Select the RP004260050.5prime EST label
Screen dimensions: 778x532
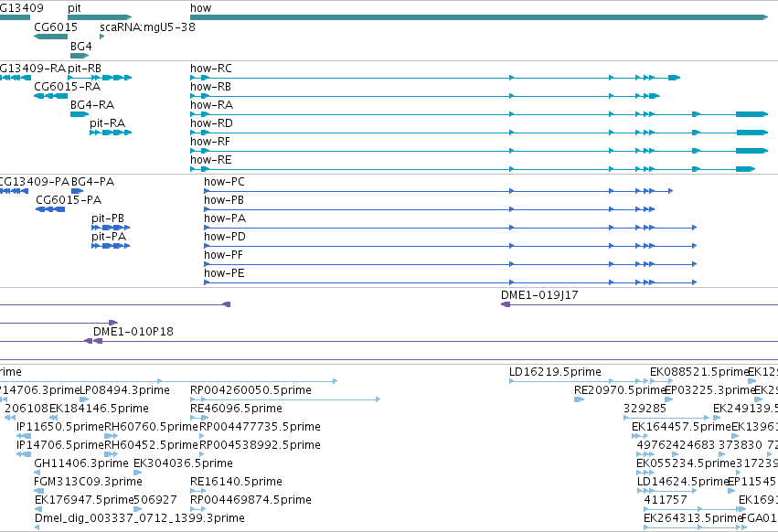250,390
